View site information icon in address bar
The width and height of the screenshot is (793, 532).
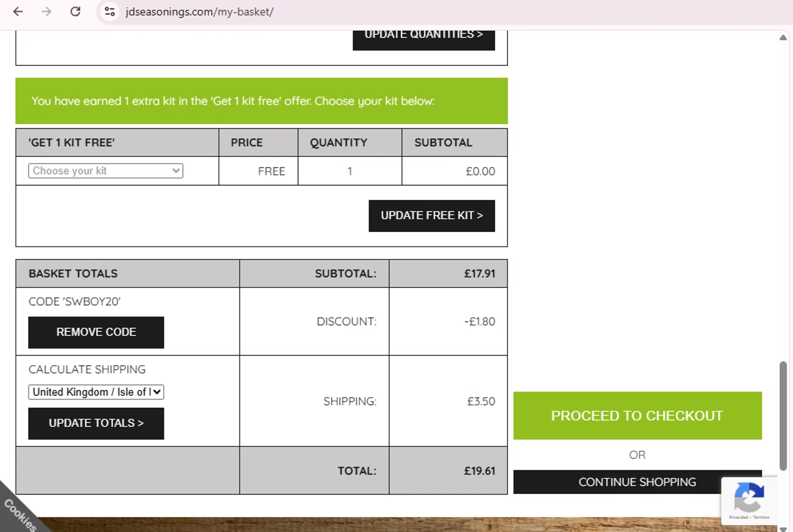pyautogui.click(x=110, y=12)
